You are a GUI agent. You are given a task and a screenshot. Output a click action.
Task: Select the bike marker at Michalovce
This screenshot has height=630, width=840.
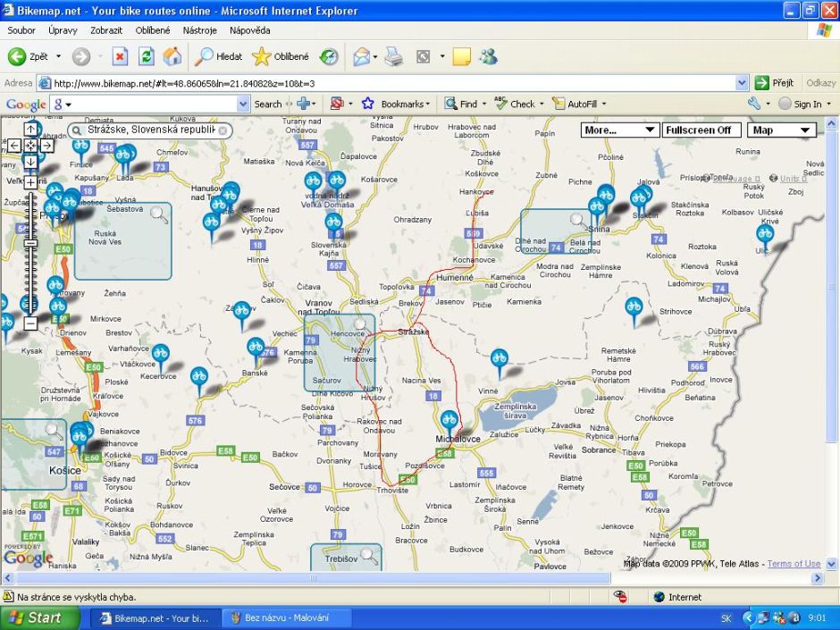[x=449, y=420]
